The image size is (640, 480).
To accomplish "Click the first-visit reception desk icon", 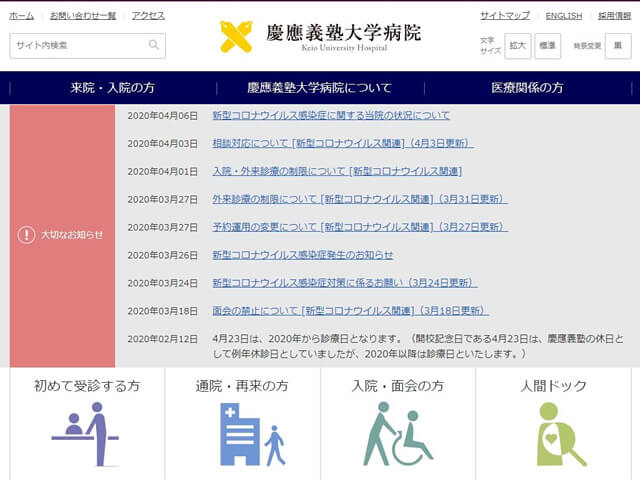I will point(86,434).
